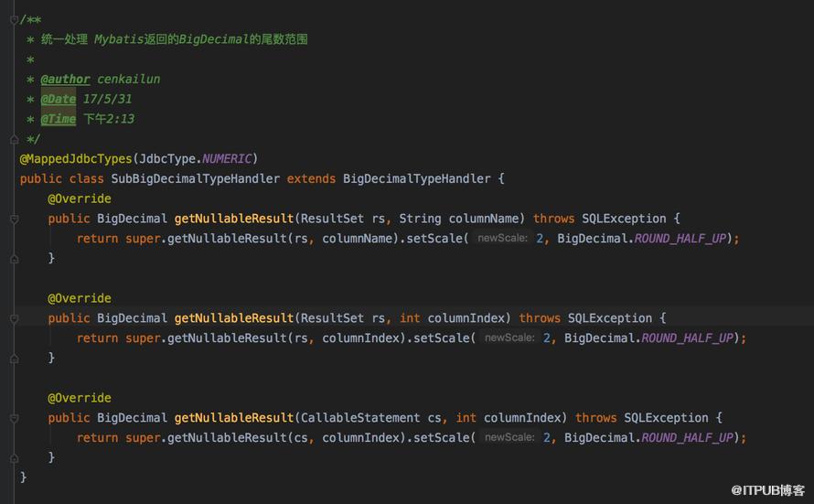Click the NUMERIC constant
The width and height of the screenshot is (814, 504).
click(x=226, y=159)
